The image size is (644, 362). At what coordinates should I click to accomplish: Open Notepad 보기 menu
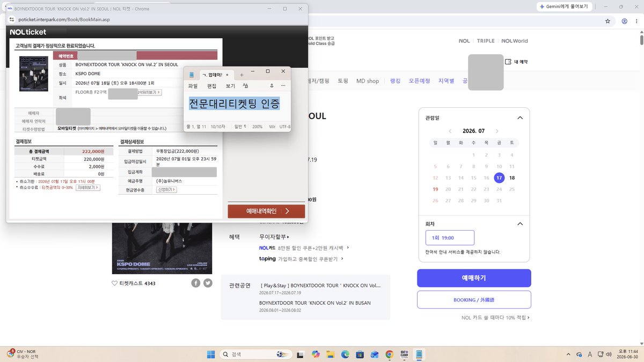pyautogui.click(x=230, y=86)
